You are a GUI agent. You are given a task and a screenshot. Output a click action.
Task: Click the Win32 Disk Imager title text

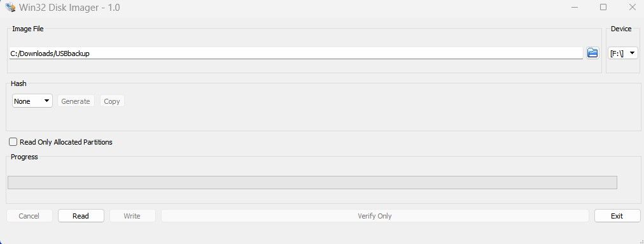(69, 8)
